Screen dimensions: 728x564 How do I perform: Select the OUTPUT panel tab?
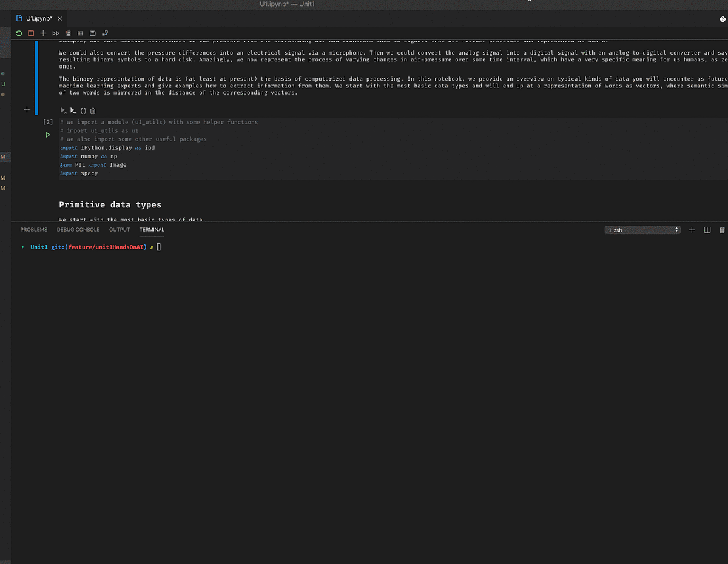120,230
